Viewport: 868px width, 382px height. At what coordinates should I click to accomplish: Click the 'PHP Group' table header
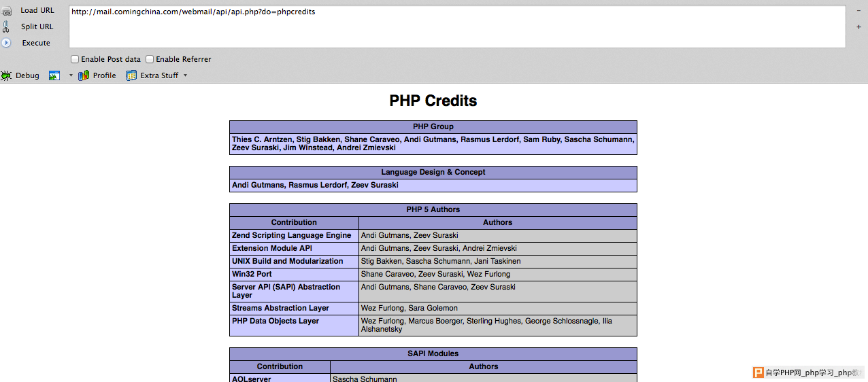click(433, 127)
